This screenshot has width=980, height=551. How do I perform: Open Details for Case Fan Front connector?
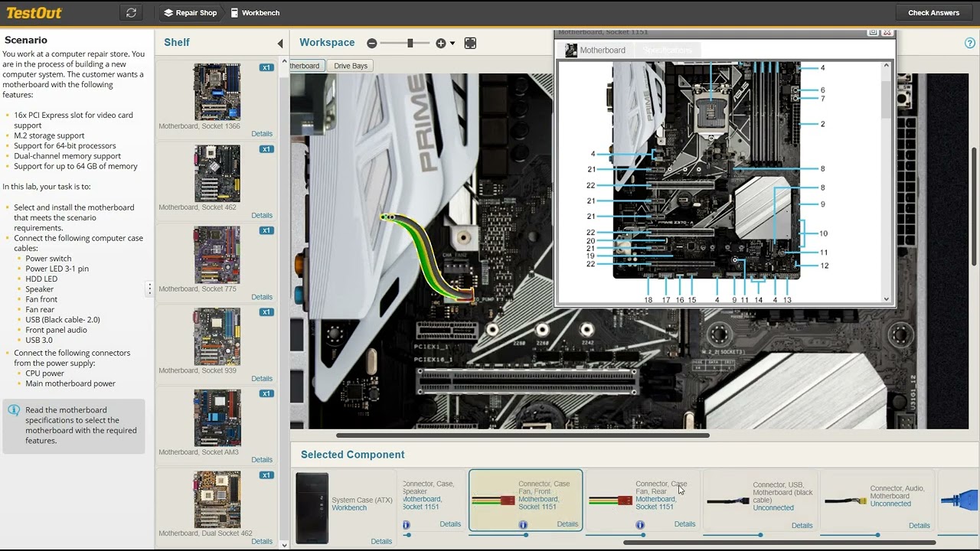coord(567,524)
